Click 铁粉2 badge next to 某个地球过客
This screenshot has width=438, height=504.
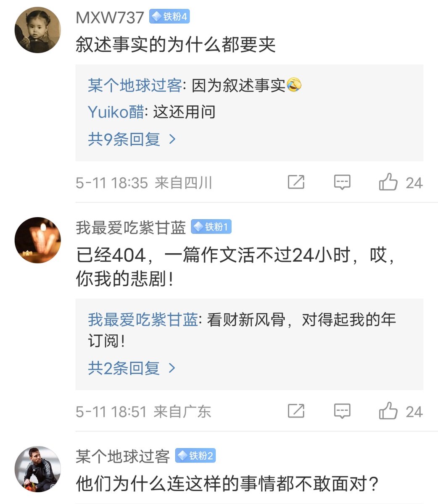pyautogui.click(x=195, y=456)
